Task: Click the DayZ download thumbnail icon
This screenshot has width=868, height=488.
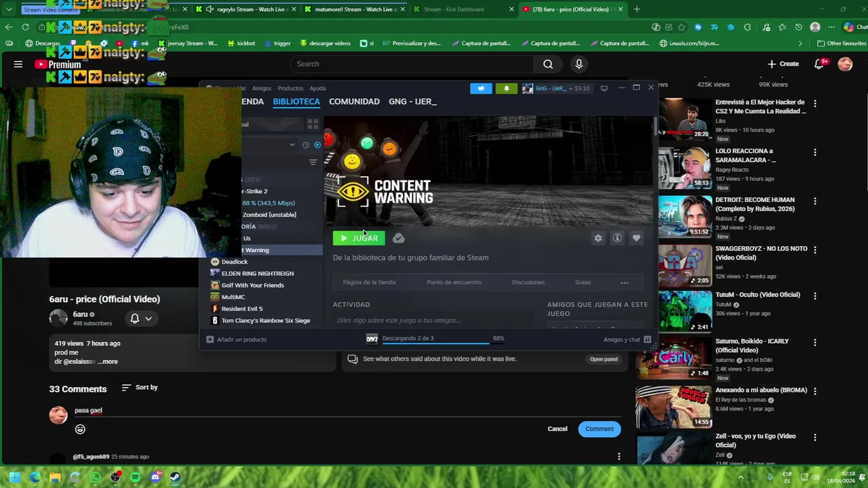Action: pos(372,339)
